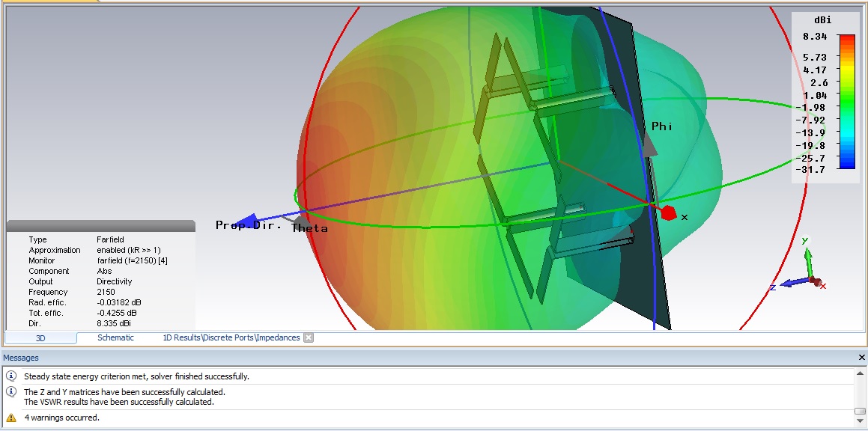Image resolution: width=868 pixels, height=431 pixels.
Task: Click the -13.9 legend value
Action: pos(811,132)
